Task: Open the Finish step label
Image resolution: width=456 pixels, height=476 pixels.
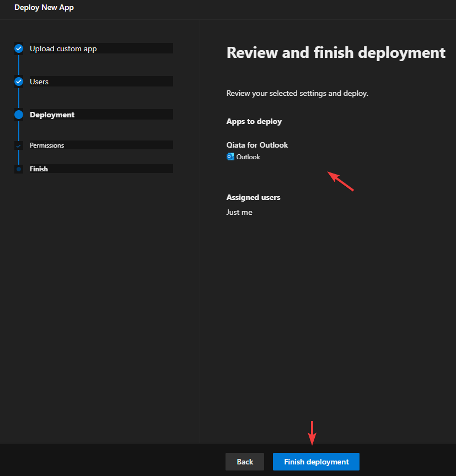Action: pyautogui.click(x=39, y=169)
